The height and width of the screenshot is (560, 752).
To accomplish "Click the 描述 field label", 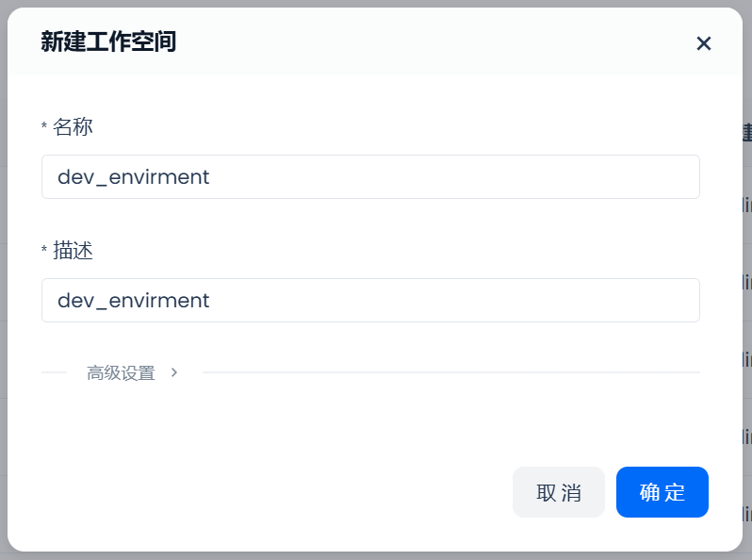I will [x=73, y=251].
